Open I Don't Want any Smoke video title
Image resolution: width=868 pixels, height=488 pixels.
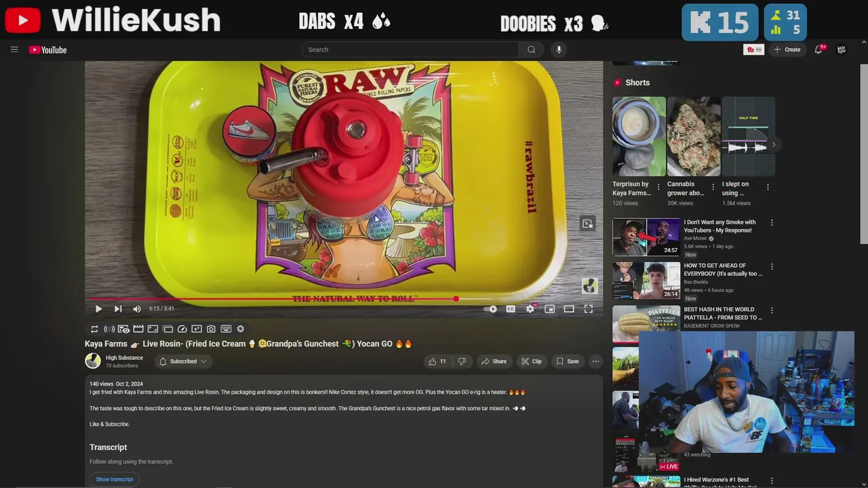click(719, 226)
